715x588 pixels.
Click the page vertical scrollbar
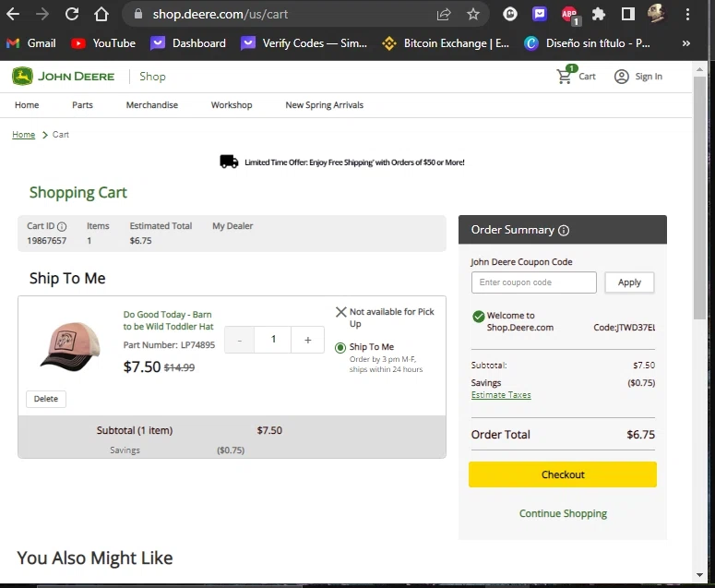click(699, 198)
